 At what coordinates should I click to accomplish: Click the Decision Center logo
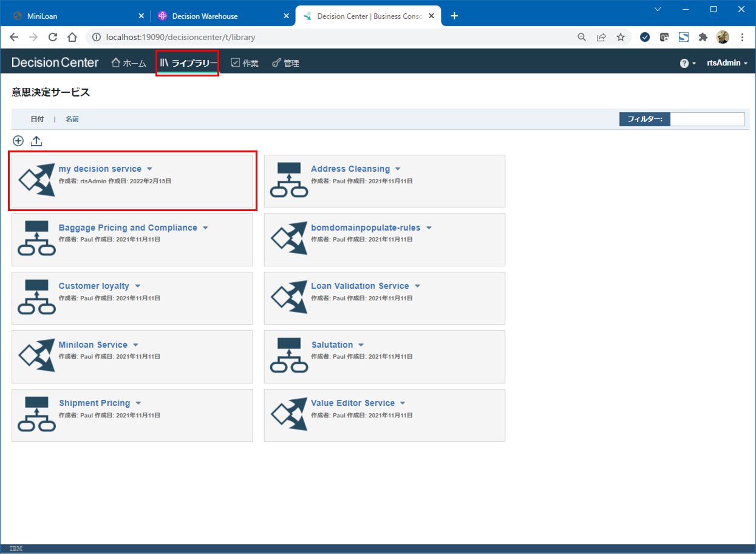pyautogui.click(x=55, y=62)
